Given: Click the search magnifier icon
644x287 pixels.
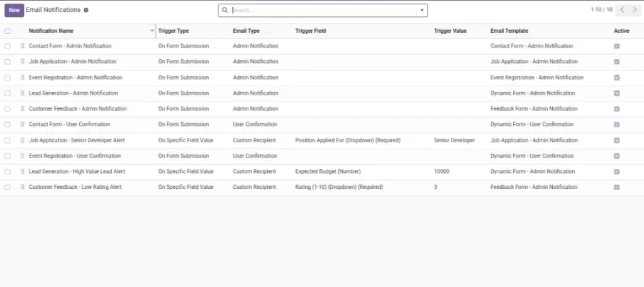Looking at the screenshot, I should tap(225, 10).
